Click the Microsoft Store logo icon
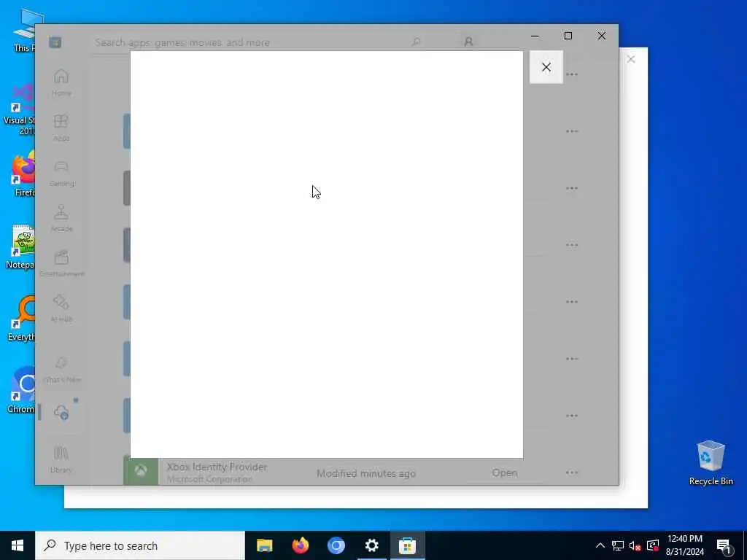 55,42
